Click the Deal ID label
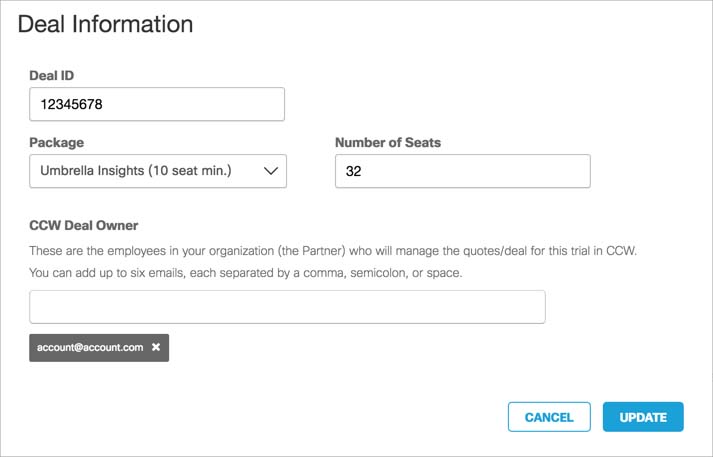 click(52, 75)
